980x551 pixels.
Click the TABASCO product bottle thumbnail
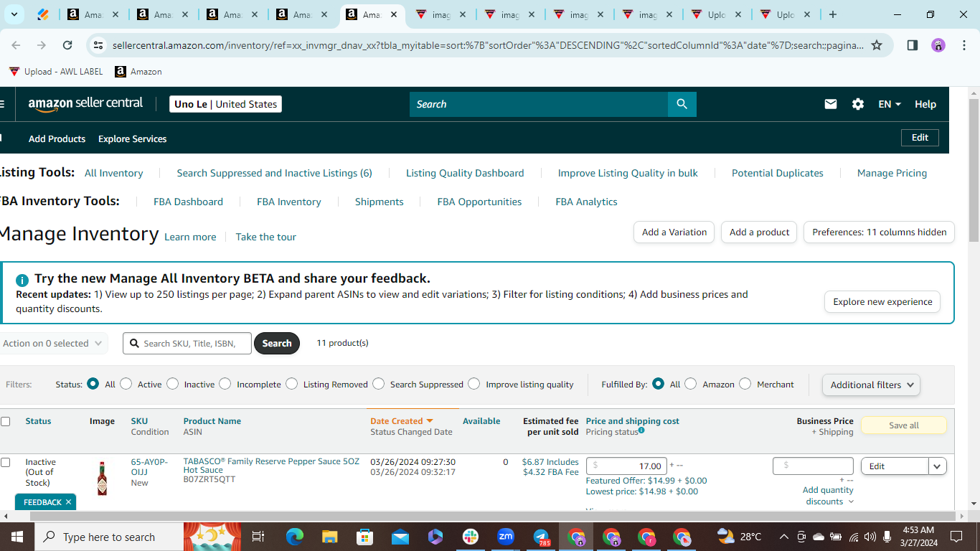[x=102, y=478]
